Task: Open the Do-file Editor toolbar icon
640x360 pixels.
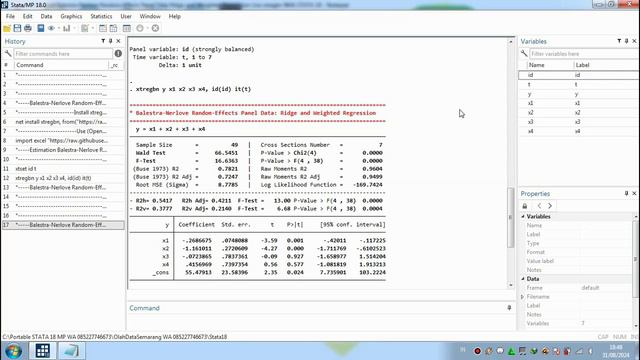Action: (84, 28)
